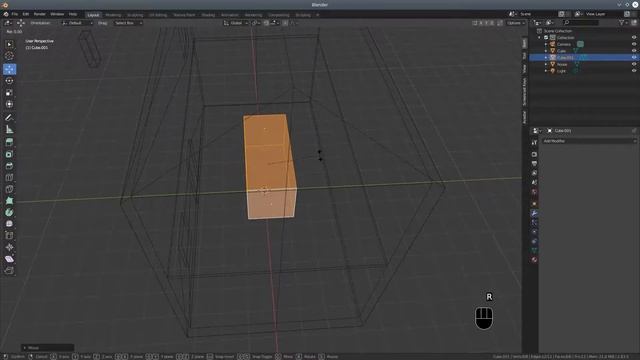
Task: Toggle the pin icon in properties header
Action: point(634,131)
